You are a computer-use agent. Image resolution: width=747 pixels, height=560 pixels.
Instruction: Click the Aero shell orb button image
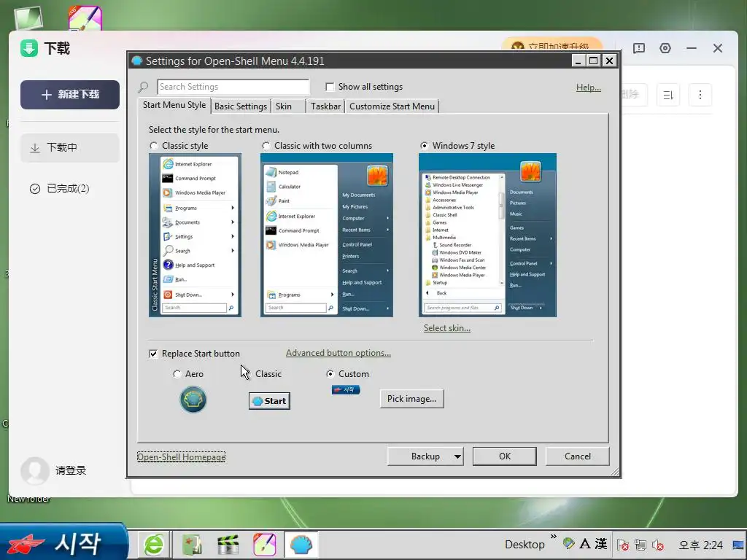193,399
